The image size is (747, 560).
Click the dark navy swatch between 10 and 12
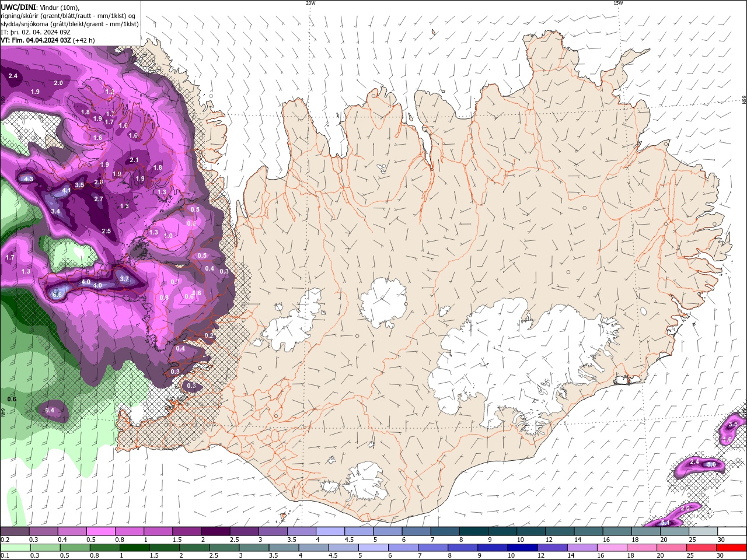coord(522,548)
